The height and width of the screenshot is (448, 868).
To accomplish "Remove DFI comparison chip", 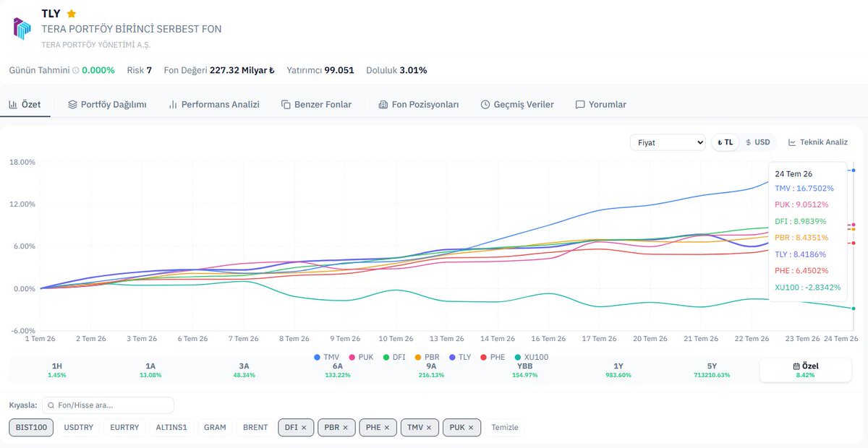I will pos(304,428).
